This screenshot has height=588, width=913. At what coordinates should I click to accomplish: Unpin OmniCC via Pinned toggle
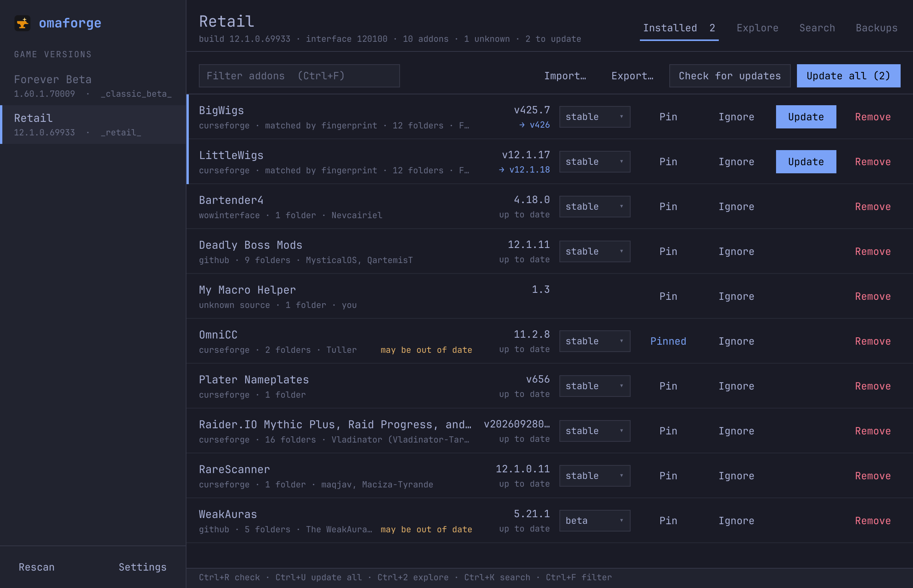point(668,341)
